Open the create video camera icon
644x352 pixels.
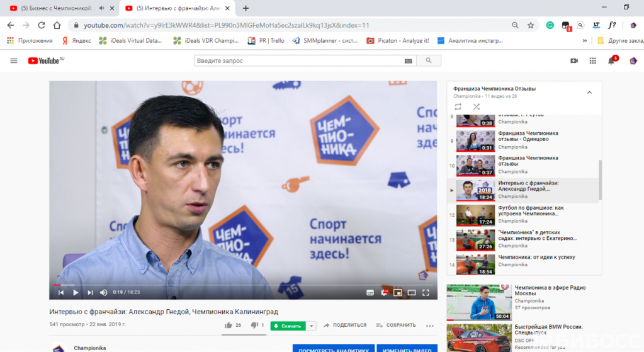(x=574, y=61)
